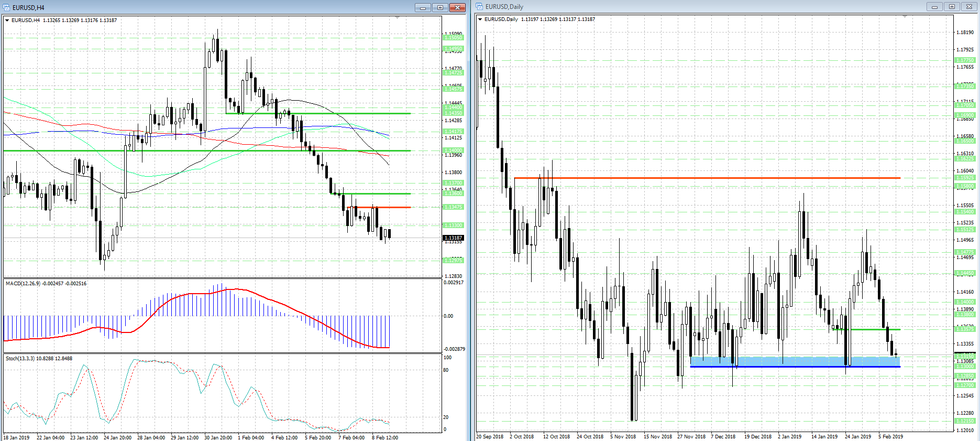Select green level label 1.14725 on H4 chart
This screenshot has width=980, height=441.
pyautogui.click(x=454, y=73)
